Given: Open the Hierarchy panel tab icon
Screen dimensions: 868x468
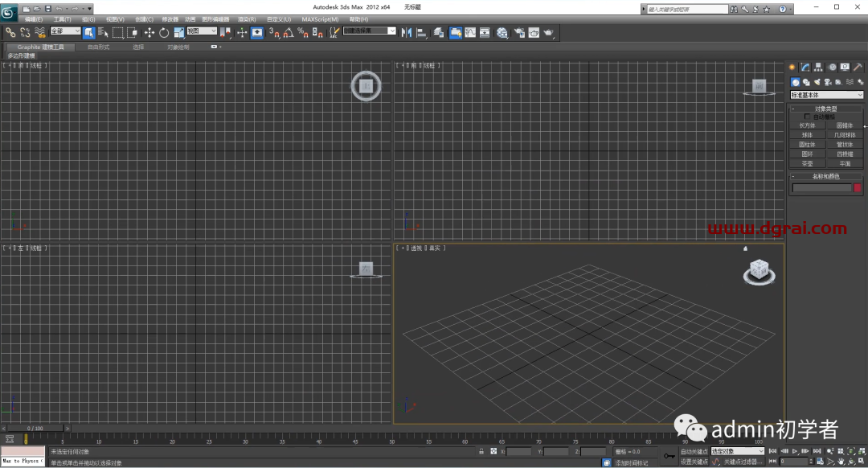Looking at the screenshot, I should point(819,67).
